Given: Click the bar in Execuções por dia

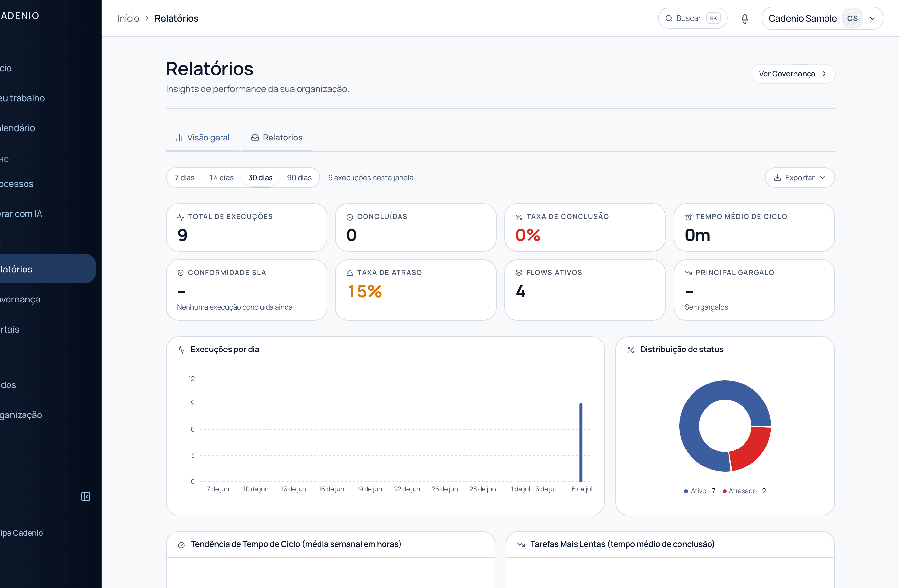Looking at the screenshot, I should point(580,443).
